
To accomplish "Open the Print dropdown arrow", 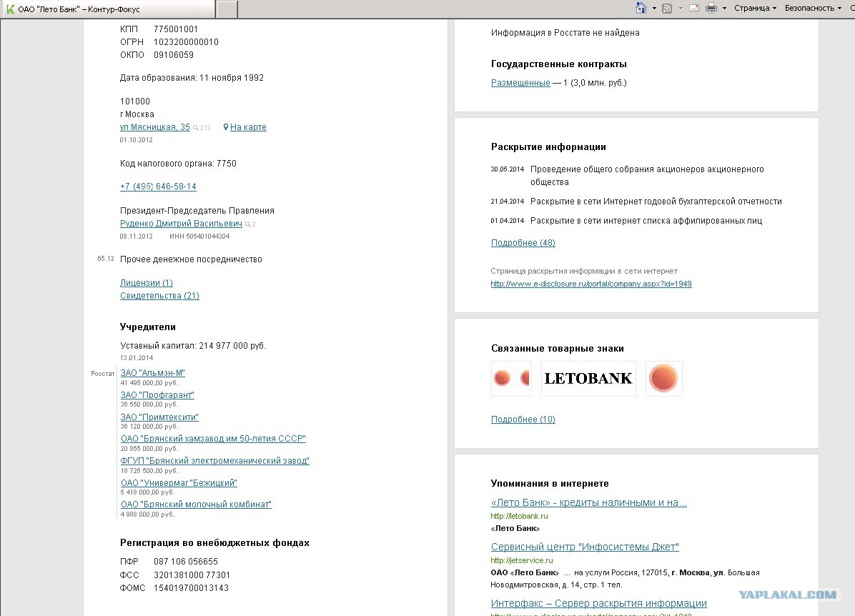I will [724, 8].
